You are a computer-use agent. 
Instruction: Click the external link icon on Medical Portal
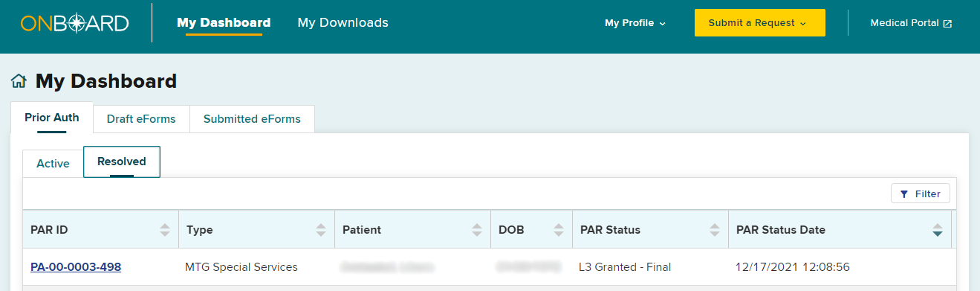coord(947,23)
